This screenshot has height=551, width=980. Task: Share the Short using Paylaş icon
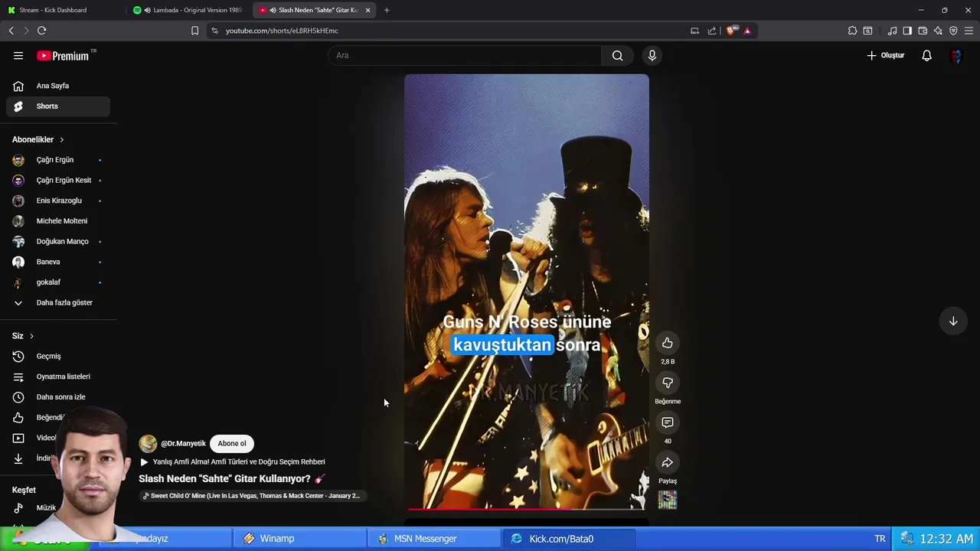coord(668,462)
